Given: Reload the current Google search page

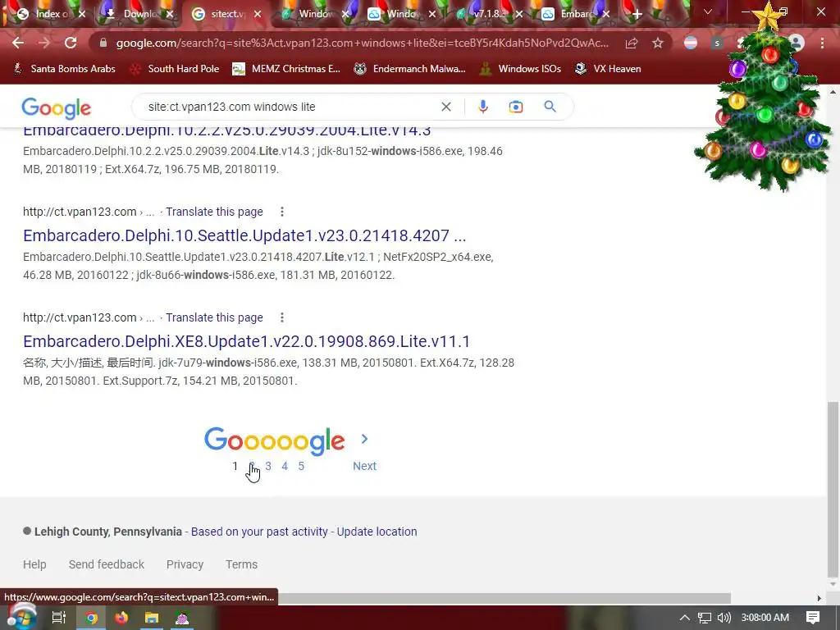Looking at the screenshot, I should point(71,43).
